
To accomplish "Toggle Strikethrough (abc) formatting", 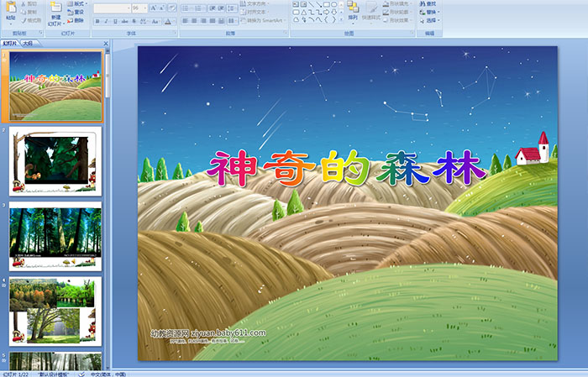I will [x=124, y=21].
